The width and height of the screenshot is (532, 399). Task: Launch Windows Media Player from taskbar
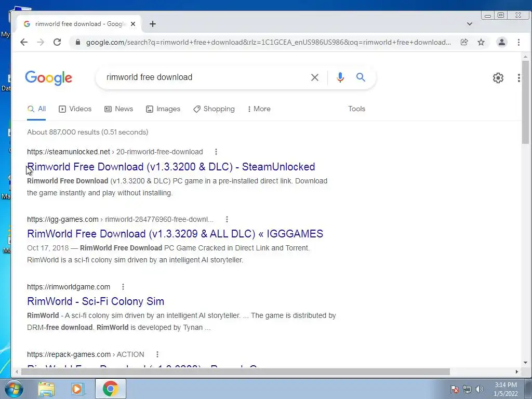tap(77, 389)
